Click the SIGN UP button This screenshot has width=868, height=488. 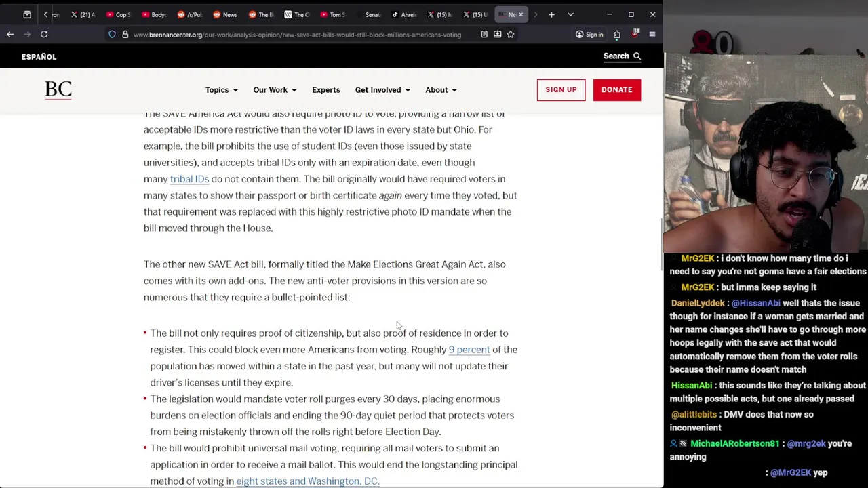[561, 89]
